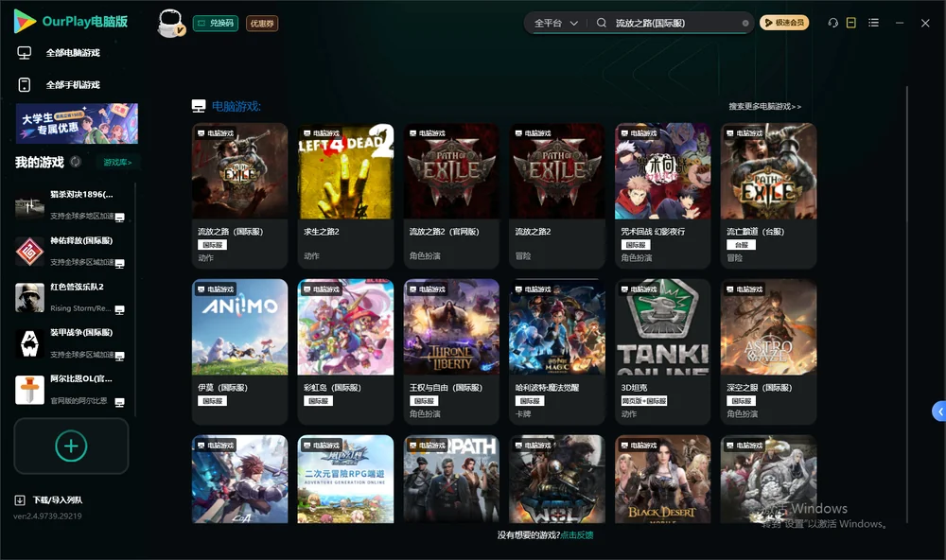This screenshot has width=946, height=560.
Task: Open the 大学生专属优惠 promotional banner
Action: pyautogui.click(x=77, y=124)
